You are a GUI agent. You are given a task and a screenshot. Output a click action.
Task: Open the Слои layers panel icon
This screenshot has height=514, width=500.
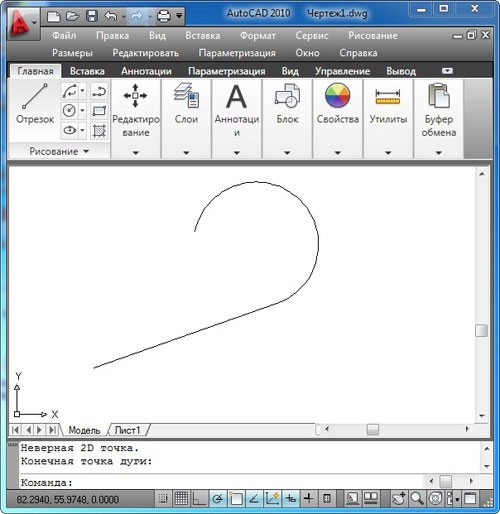pos(186,96)
